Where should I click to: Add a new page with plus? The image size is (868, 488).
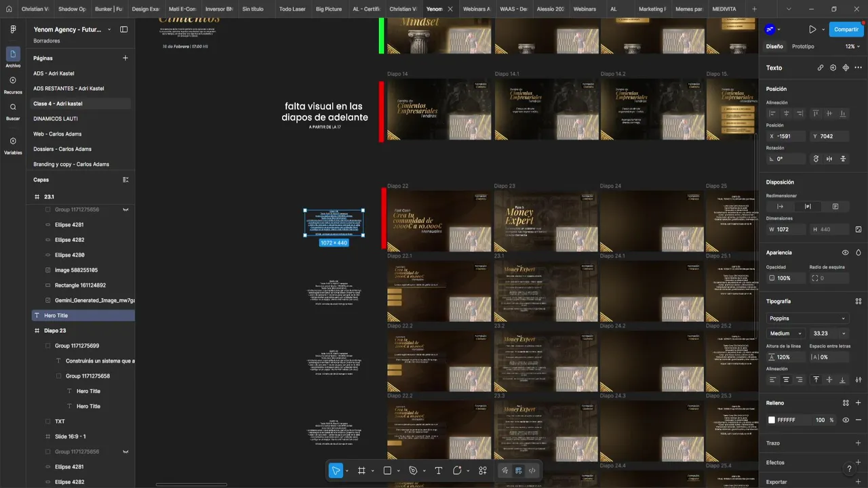[x=125, y=58]
